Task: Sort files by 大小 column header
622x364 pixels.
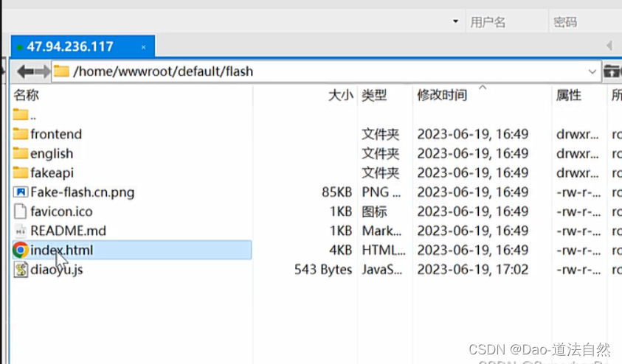Action: [x=341, y=96]
